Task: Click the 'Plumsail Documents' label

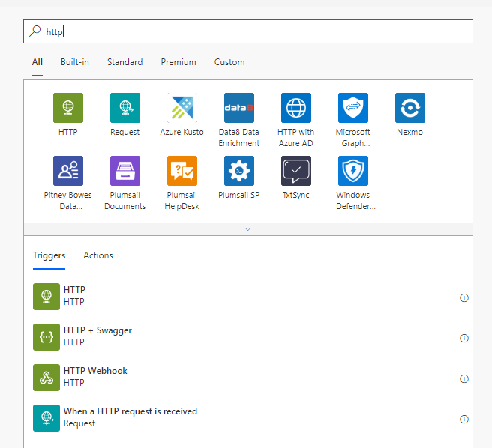Action: (125, 201)
